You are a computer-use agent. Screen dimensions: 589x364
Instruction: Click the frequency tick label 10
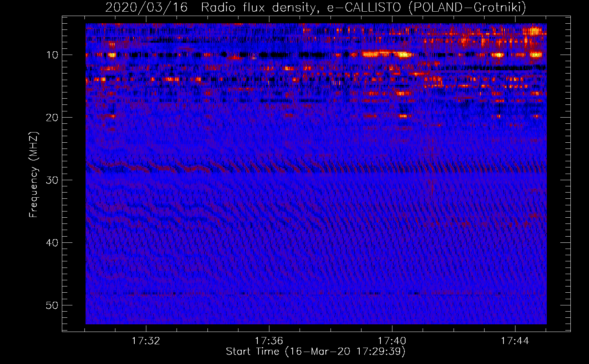coord(53,55)
